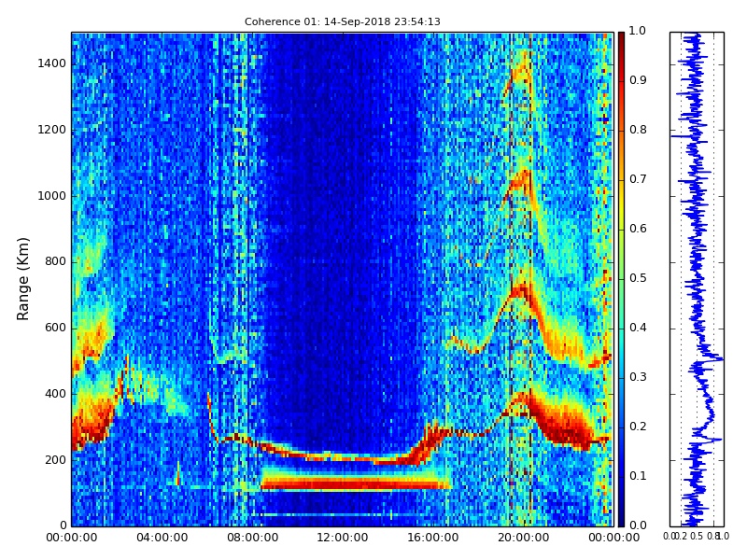Click the 'Range (Km)' y-axis label
Image resolution: width=747 pixels, height=560 pixels.
coord(22,279)
